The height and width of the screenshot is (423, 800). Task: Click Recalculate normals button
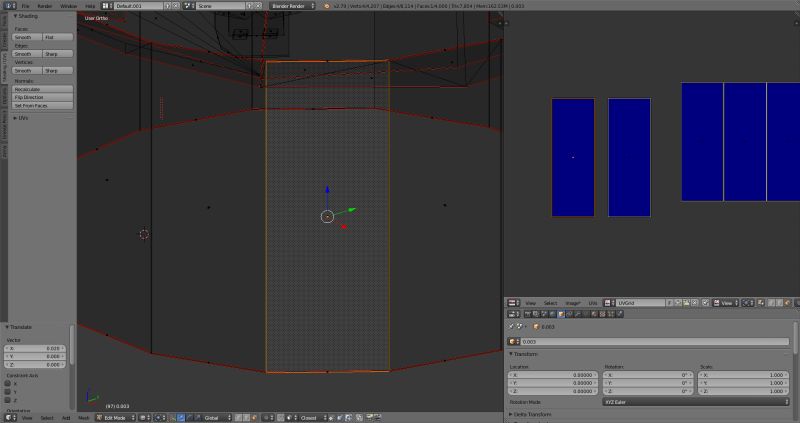click(x=42, y=89)
